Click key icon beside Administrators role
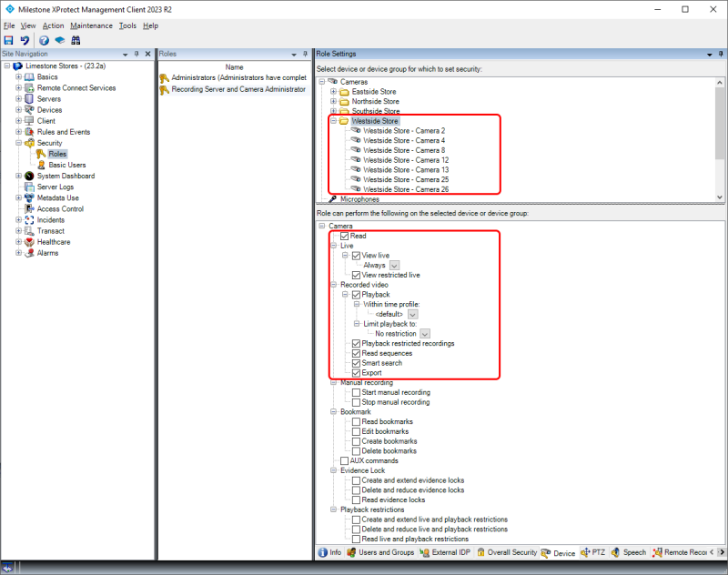 164,78
